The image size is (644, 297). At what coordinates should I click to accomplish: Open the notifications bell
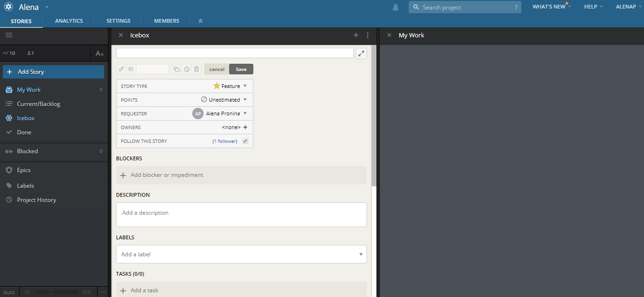pyautogui.click(x=395, y=7)
